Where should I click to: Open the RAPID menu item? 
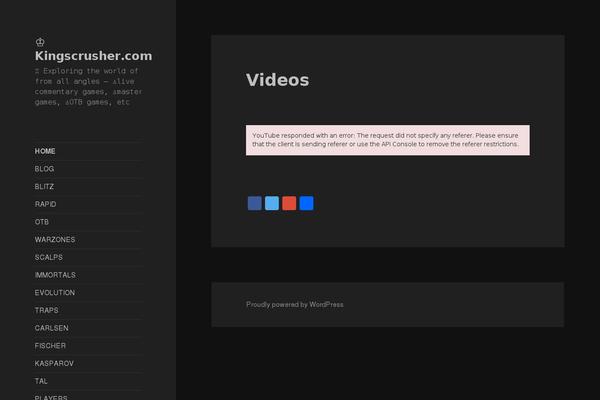click(46, 204)
